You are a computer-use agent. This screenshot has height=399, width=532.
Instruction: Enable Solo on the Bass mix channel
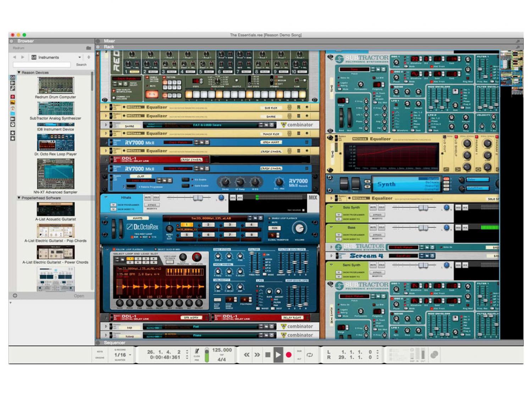pyautogui.click(x=382, y=227)
